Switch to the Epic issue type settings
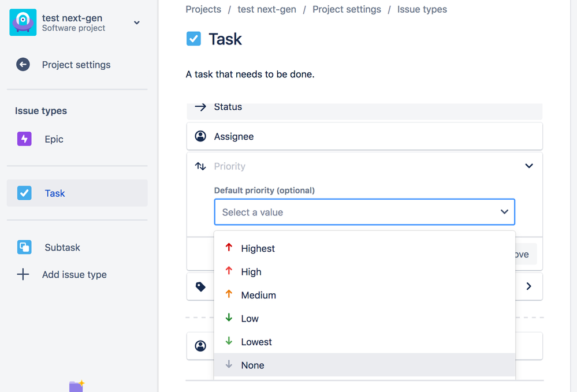577x392 pixels. coord(54,139)
